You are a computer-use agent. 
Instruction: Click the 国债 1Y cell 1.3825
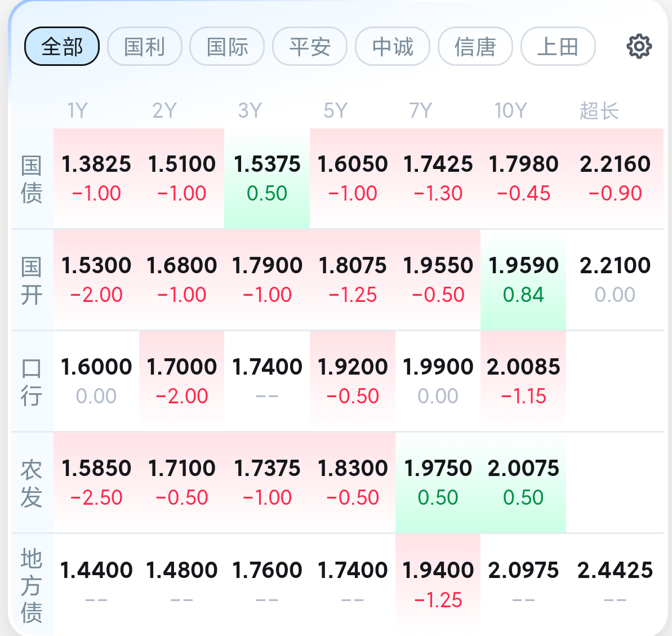point(96,178)
